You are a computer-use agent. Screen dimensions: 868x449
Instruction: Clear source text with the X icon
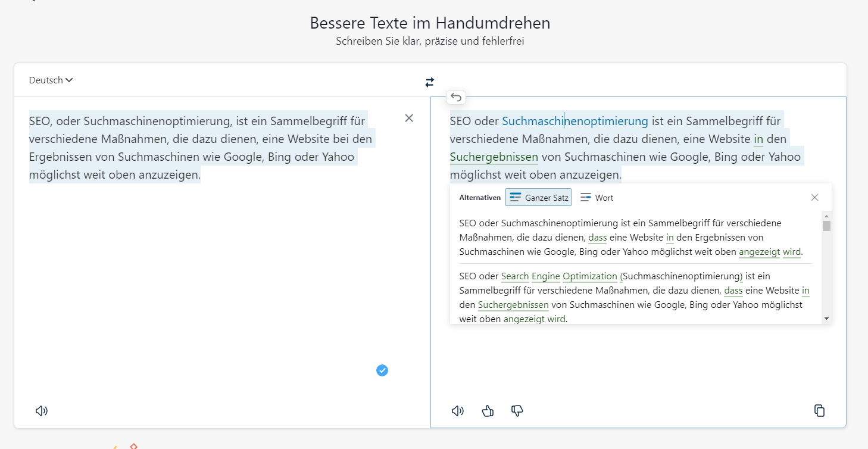click(409, 118)
